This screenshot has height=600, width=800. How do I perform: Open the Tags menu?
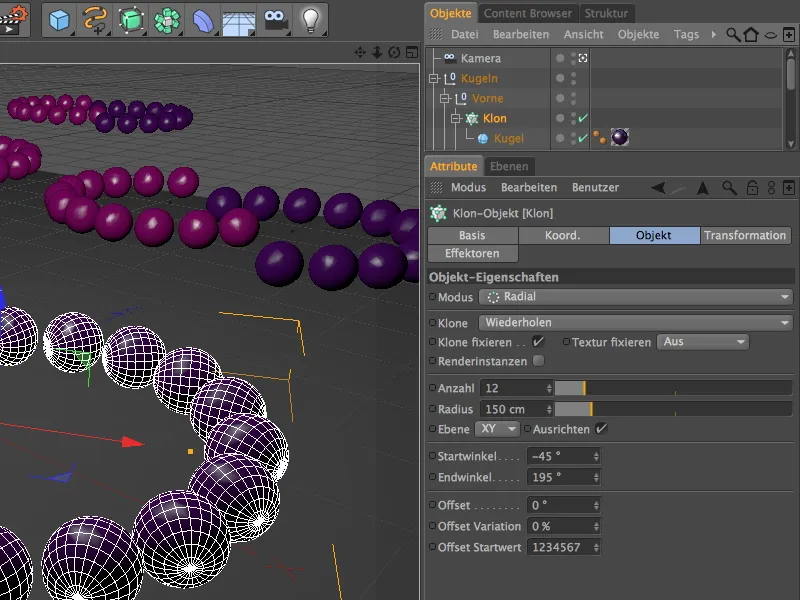[x=686, y=35]
